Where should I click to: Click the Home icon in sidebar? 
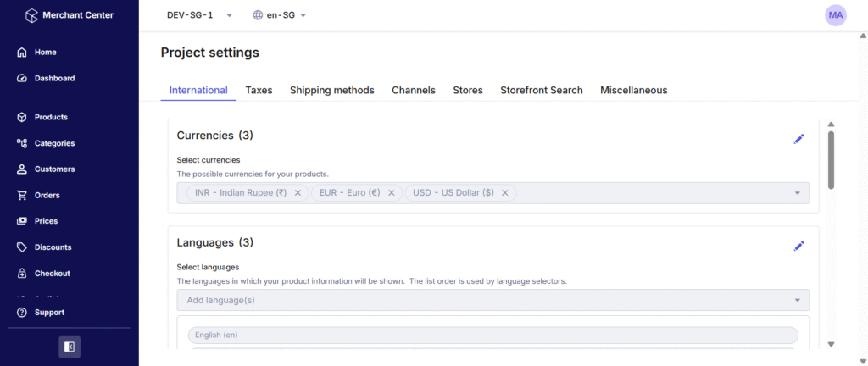[22, 53]
